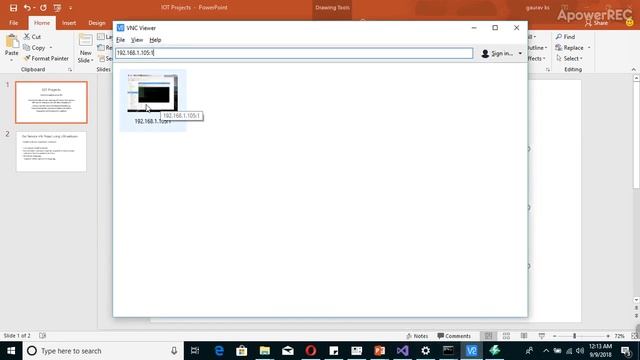Viewport: 640px width, 360px height.
Task: Click zoom slider handle in status bar
Action: 574,336
